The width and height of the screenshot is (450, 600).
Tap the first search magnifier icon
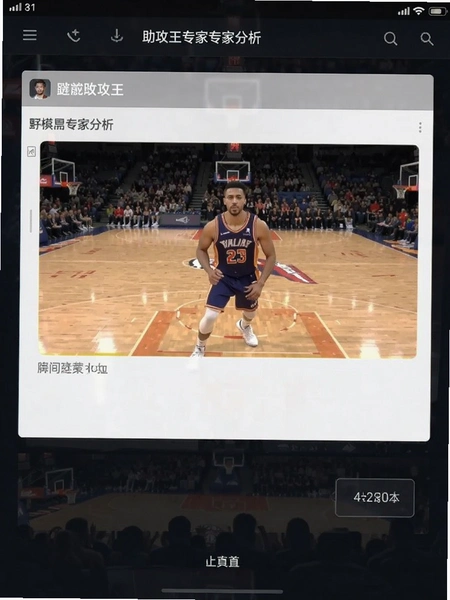point(390,39)
